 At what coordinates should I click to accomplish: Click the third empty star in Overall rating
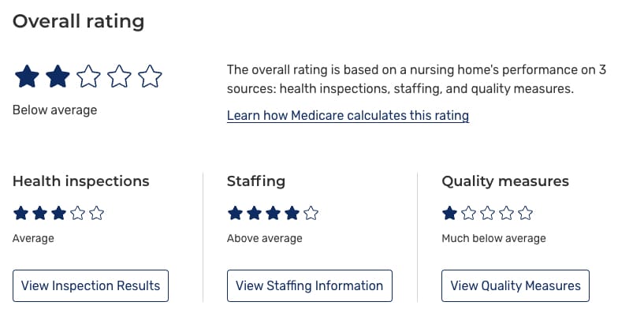coord(88,77)
